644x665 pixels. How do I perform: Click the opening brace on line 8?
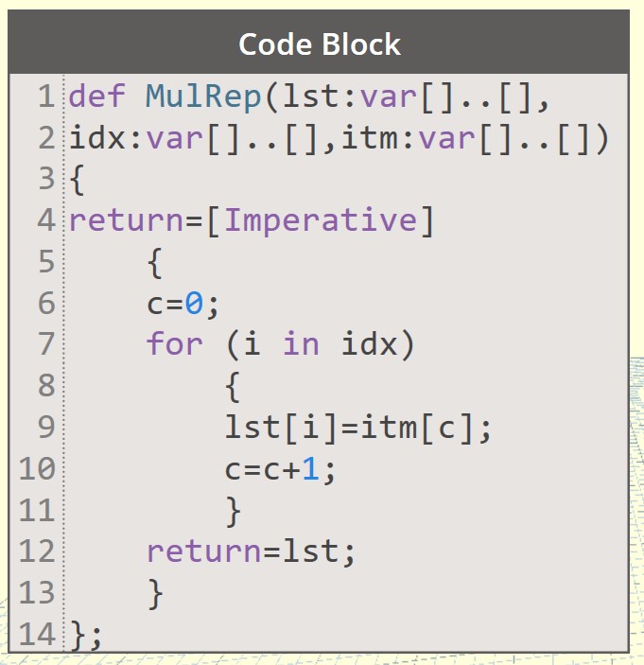(233, 387)
